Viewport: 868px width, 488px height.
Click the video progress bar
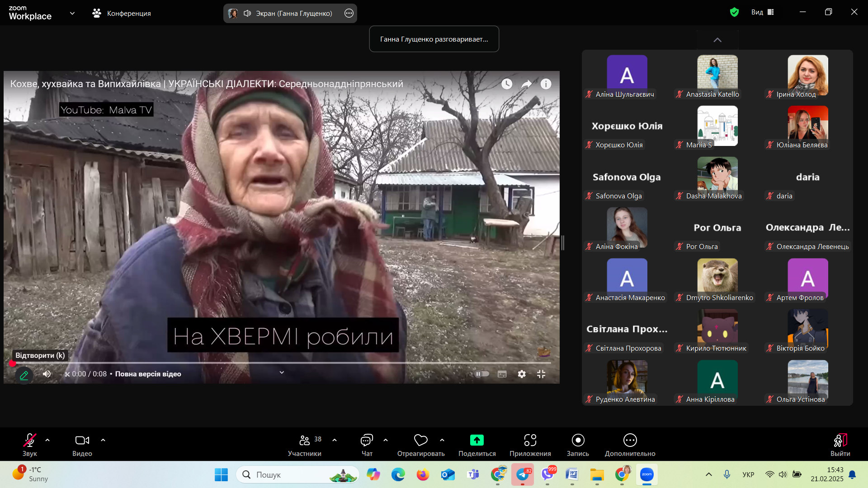280,363
